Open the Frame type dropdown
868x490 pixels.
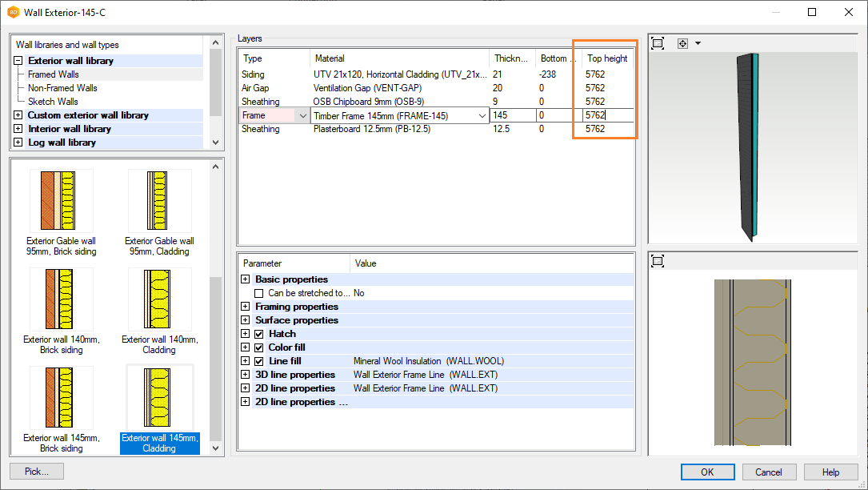(x=302, y=116)
